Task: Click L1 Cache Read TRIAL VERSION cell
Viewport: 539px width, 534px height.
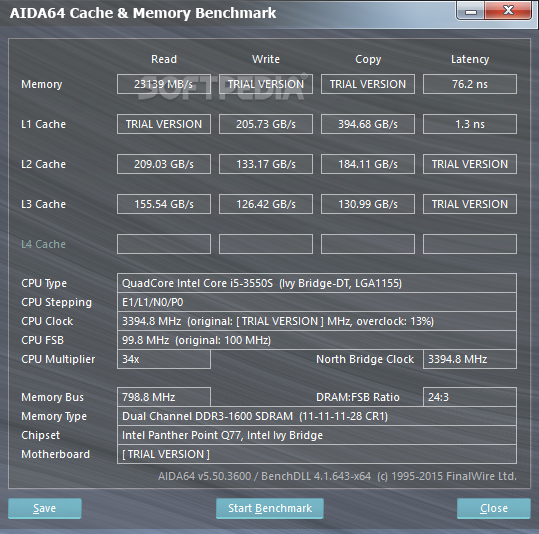Action: coord(164,124)
